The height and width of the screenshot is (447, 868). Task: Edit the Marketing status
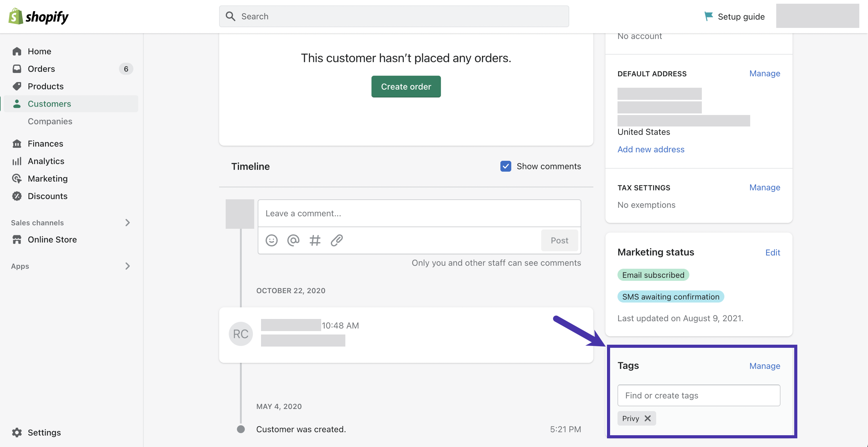pyautogui.click(x=772, y=252)
